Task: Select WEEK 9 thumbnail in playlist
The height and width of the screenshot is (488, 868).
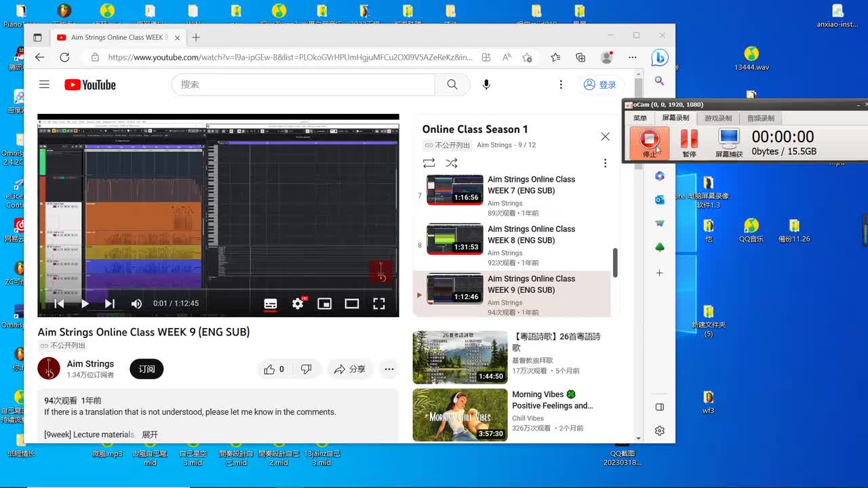Action: 455,289
